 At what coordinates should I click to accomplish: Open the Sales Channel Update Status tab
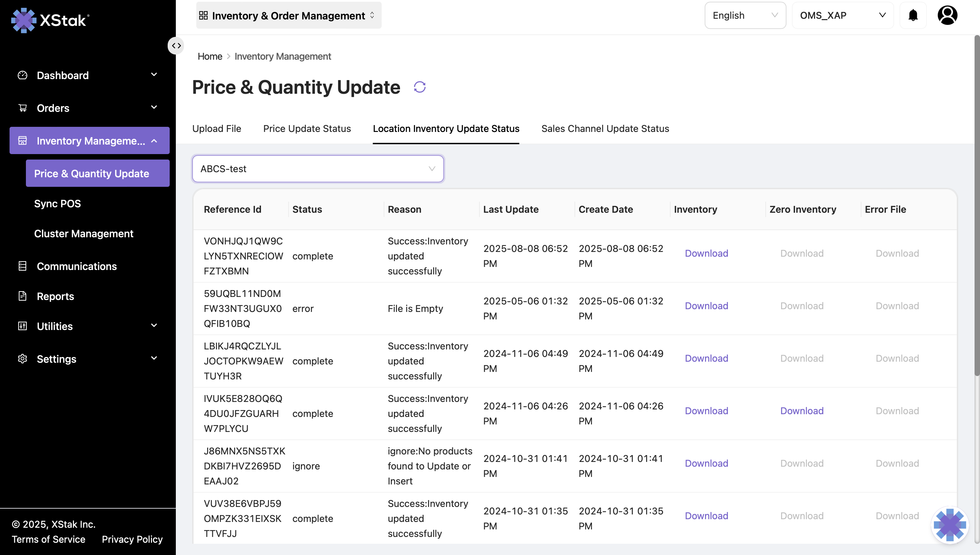[605, 129]
